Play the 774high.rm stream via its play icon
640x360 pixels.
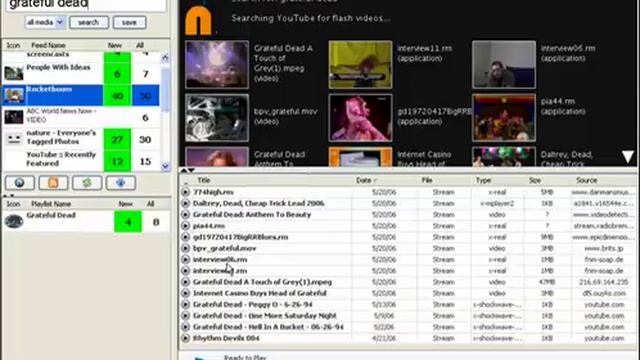click(x=185, y=192)
